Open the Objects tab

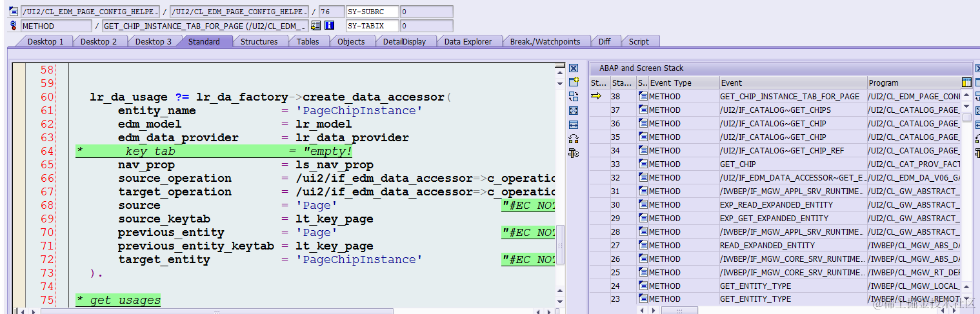351,41
